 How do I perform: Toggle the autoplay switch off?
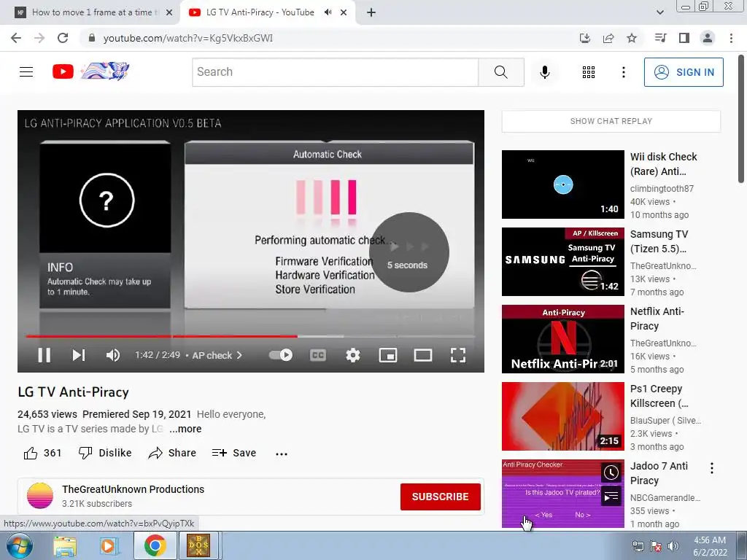pos(281,355)
